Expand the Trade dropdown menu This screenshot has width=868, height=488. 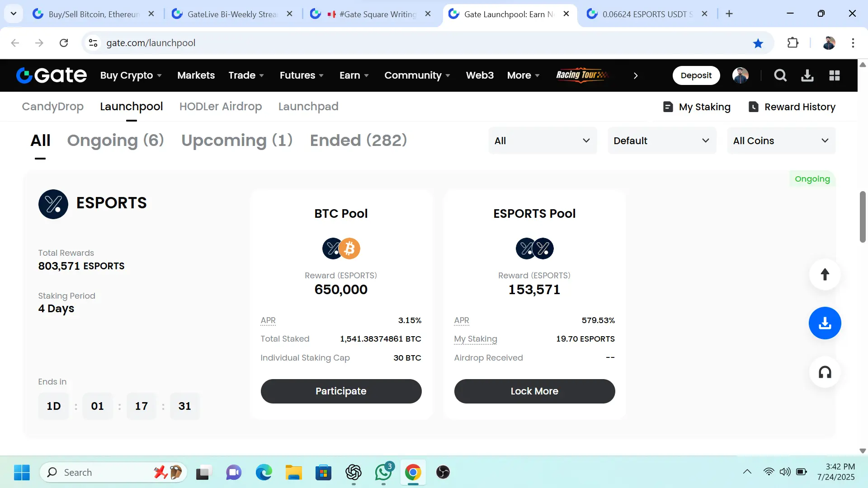(x=246, y=75)
